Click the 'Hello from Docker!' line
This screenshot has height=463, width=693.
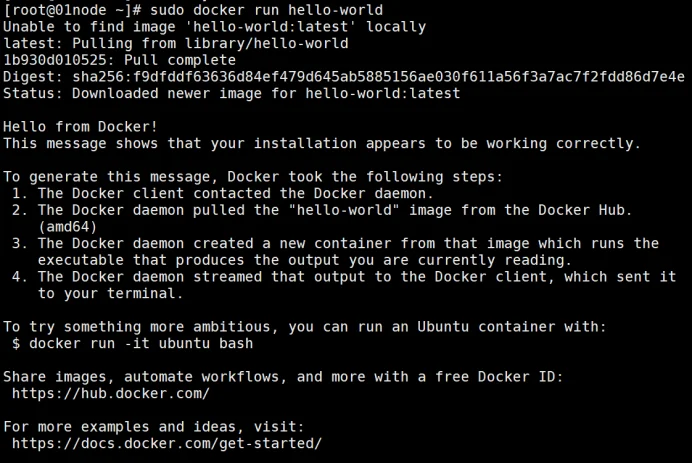80,127
